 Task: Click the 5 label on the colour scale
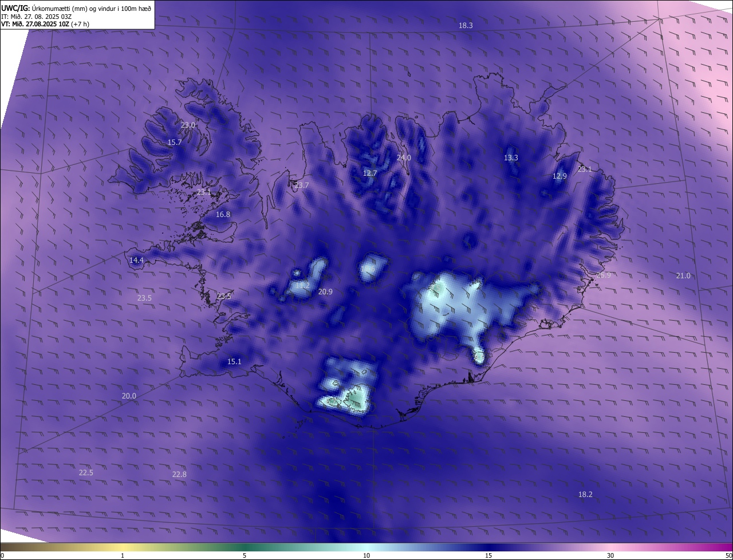click(245, 556)
